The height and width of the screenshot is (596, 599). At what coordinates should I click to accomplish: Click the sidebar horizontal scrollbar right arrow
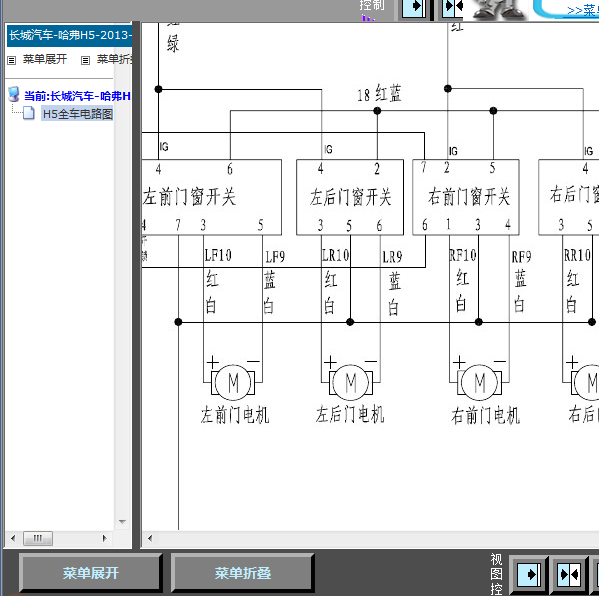click(105, 538)
